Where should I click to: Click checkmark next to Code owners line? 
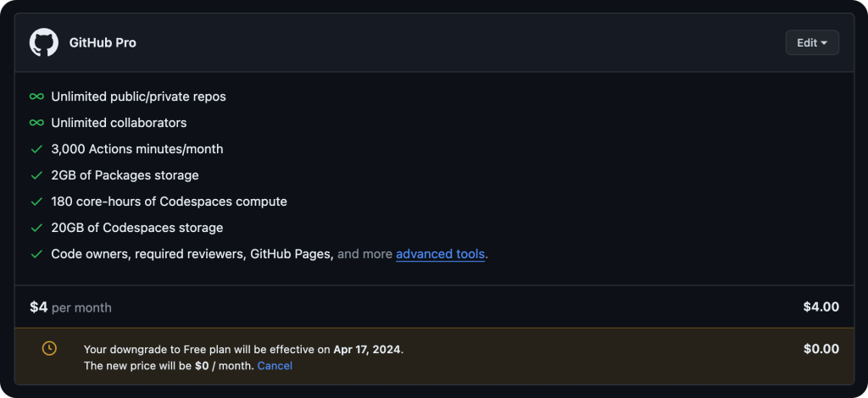click(x=36, y=254)
